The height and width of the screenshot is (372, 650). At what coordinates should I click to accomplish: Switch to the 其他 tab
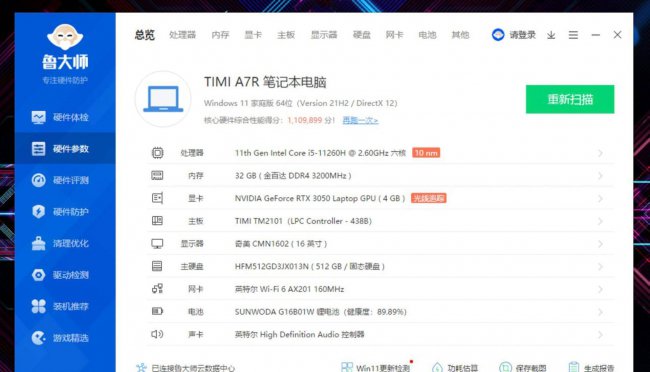pos(460,35)
